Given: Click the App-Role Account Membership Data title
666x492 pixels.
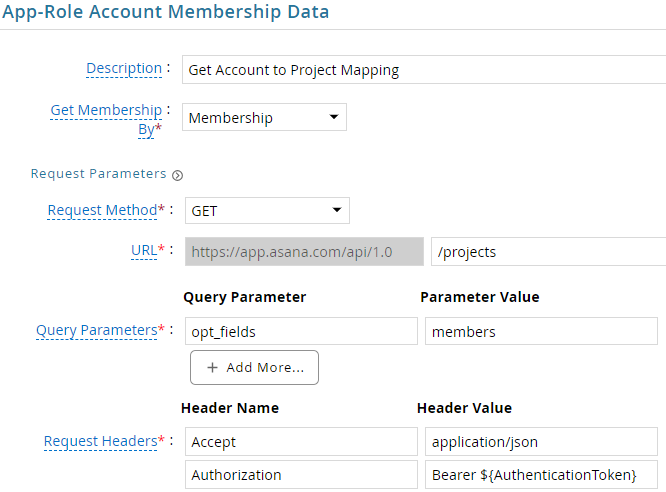Looking at the screenshot, I should (x=166, y=11).
